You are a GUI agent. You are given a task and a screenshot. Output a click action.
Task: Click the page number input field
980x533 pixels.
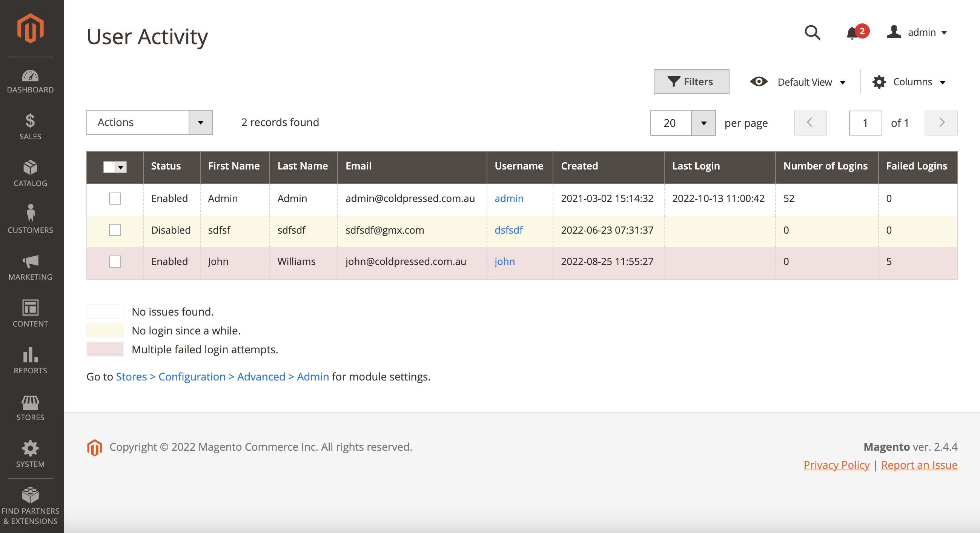865,123
